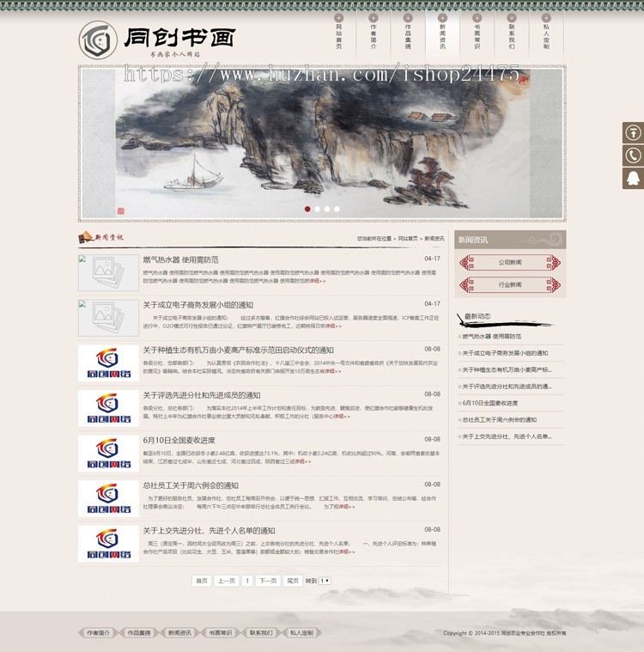The height and width of the screenshot is (652, 644).
Task: Click placeholder thumbnail of 电子商务发展小组 article
Action: coord(108,318)
